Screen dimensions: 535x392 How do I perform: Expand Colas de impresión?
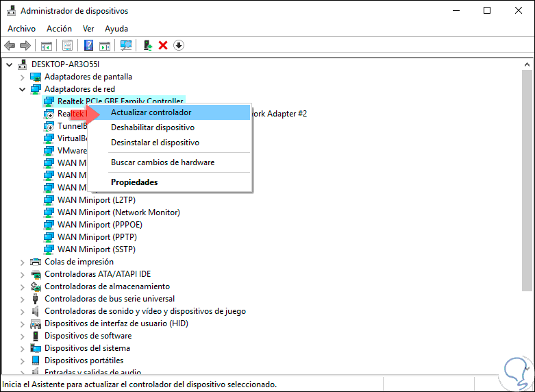(x=22, y=262)
